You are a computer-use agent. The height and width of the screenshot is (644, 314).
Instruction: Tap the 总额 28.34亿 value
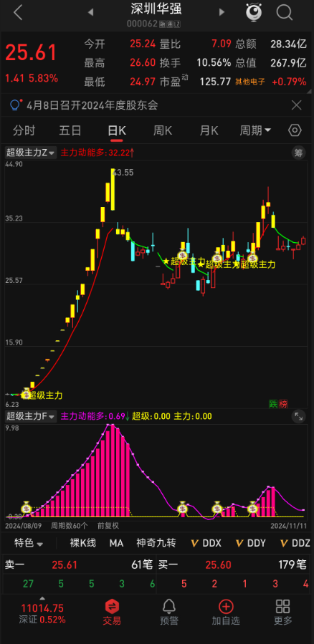[288, 44]
